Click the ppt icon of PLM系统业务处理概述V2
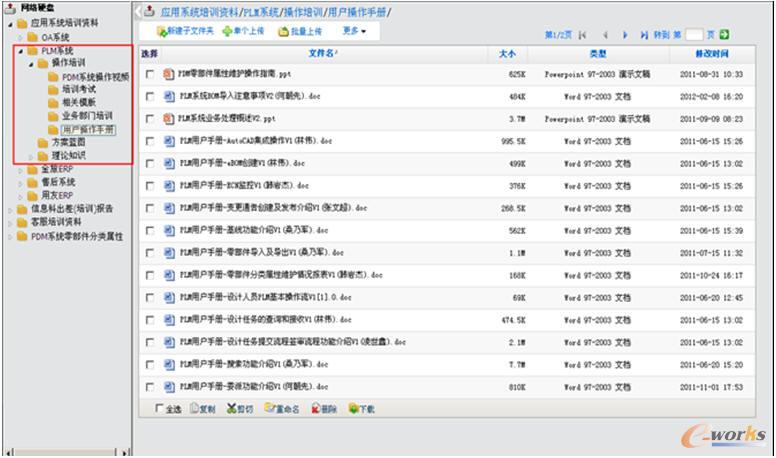The width and height of the screenshot is (776, 458). point(169,118)
